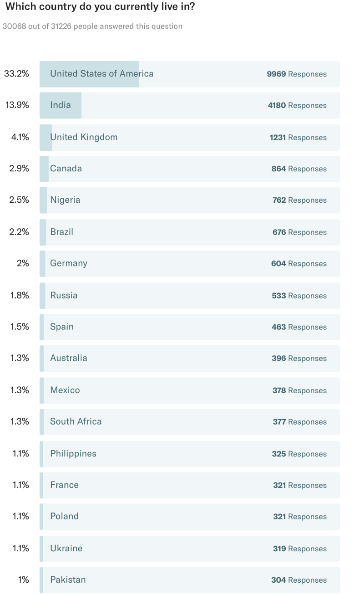The height and width of the screenshot is (595, 364).
Task: Click the India result bar
Action: pos(190,106)
